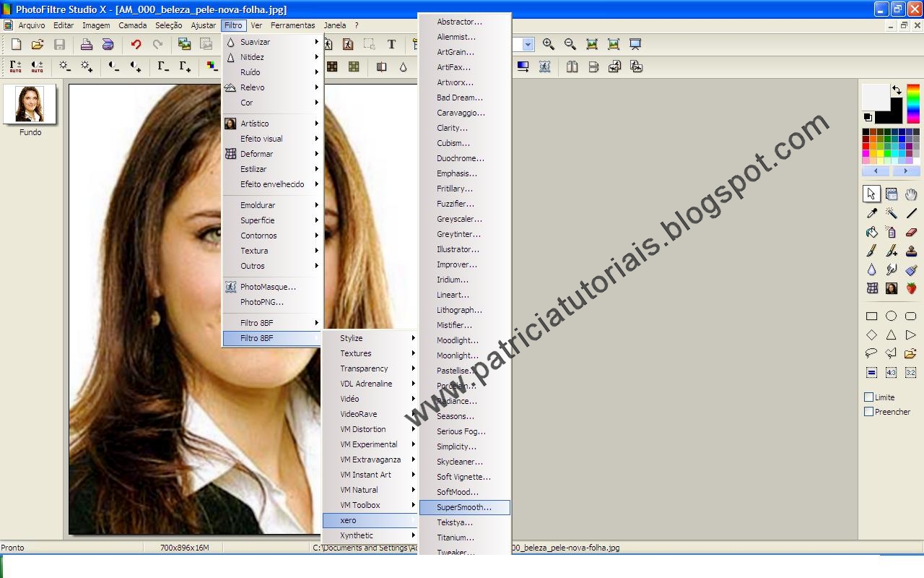Viewport: 924px width, 578px height.
Task: Expand the Xynthetic submenu
Action: pyautogui.click(x=370, y=535)
